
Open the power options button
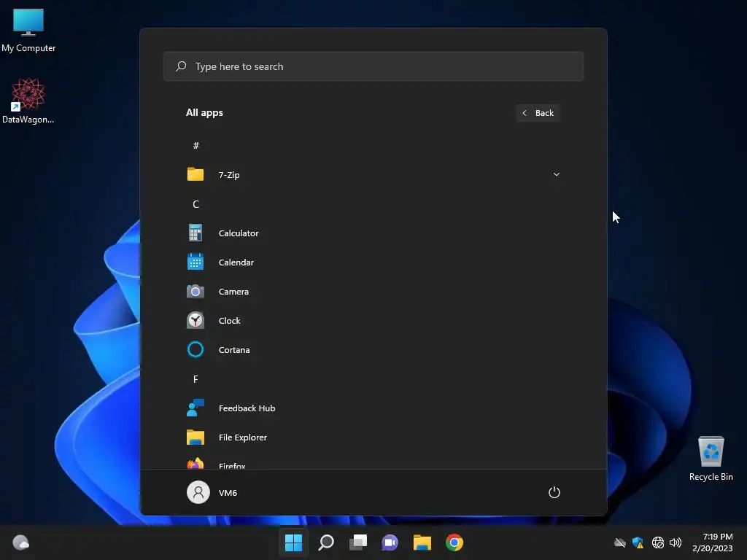554,492
